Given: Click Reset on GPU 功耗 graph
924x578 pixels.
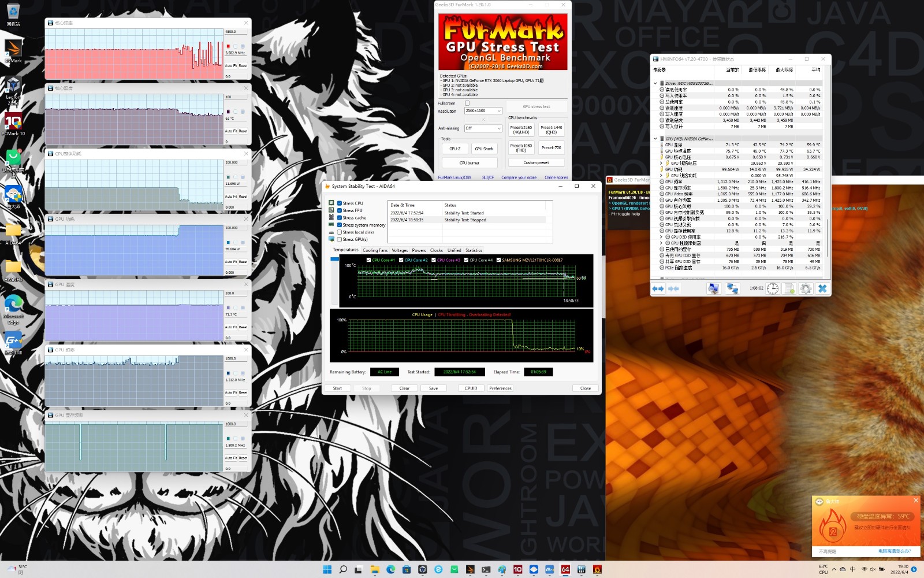Looking at the screenshot, I should 243,262.
